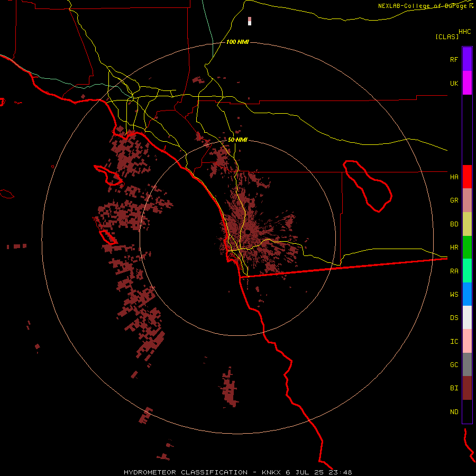Click the BI label in the legend

point(454,388)
